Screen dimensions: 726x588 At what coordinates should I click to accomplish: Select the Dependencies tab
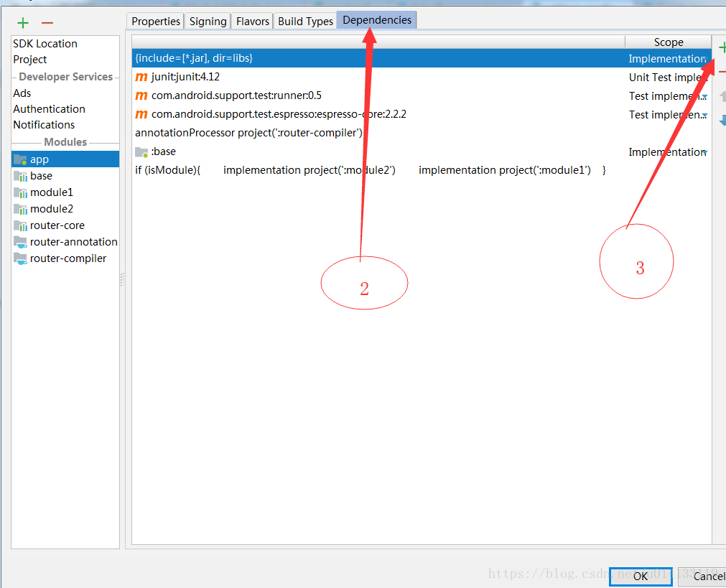pyautogui.click(x=377, y=20)
